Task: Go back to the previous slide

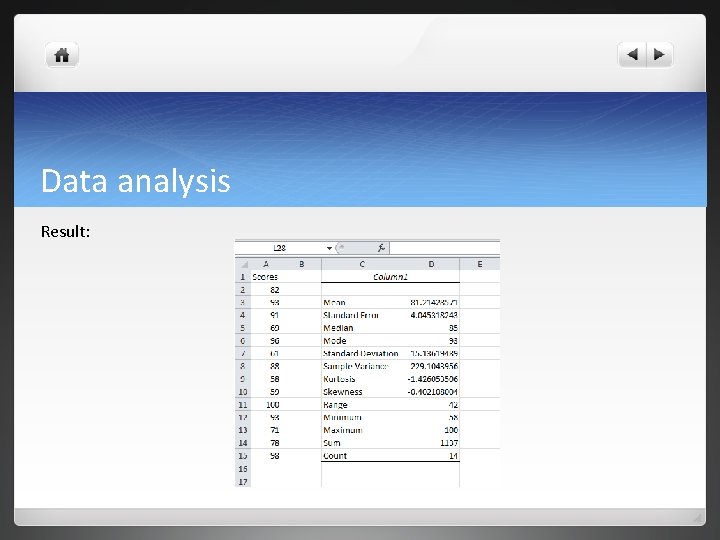Action: 632,55
